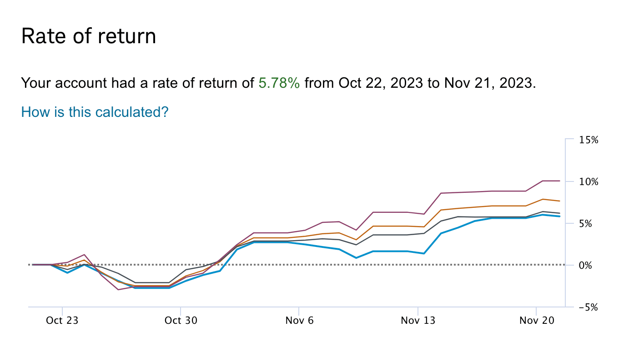Click the "Rate of return" heading

pyautogui.click(x=89, y=36)
